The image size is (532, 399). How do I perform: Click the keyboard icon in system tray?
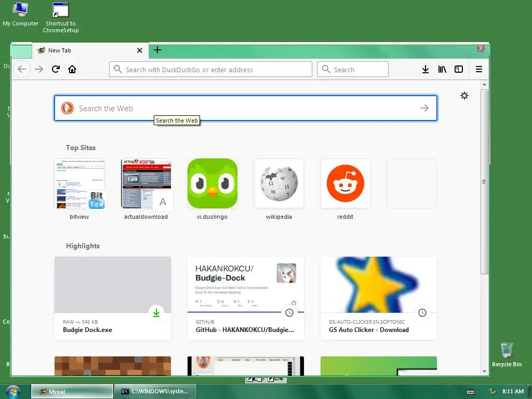(471, 392)
